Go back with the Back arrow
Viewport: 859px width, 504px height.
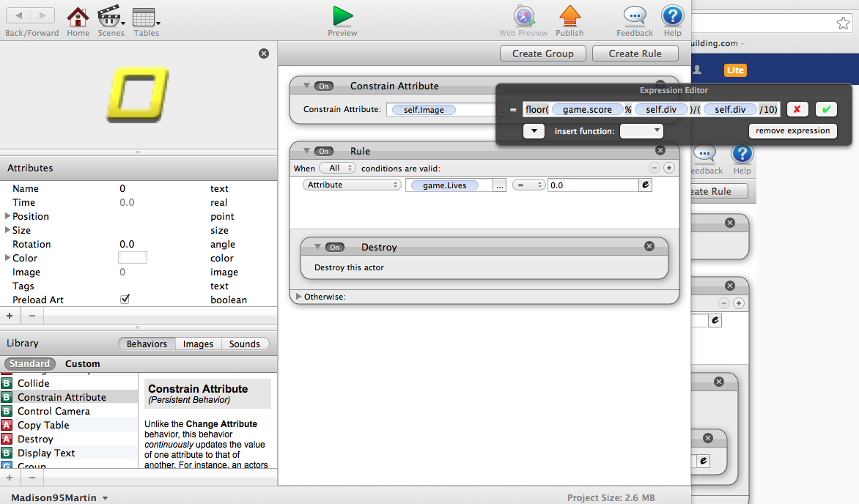coord(18,15)
